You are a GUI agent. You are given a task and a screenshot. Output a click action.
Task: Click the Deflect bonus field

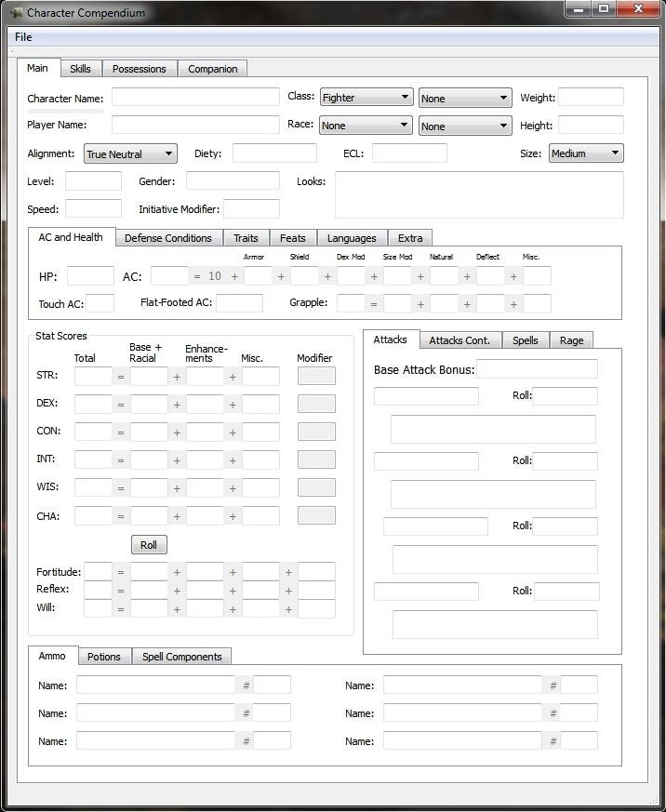tap(491, 276)
